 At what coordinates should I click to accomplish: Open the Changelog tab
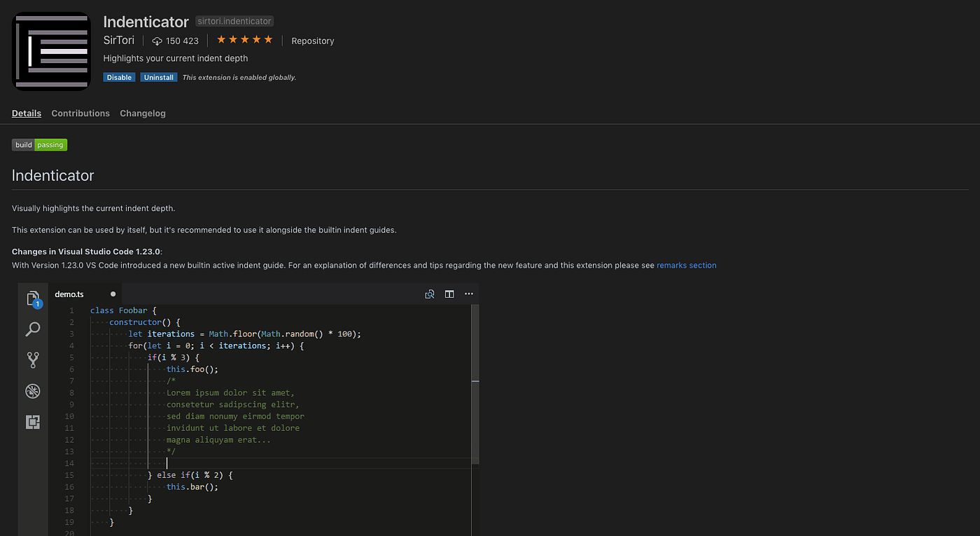142,113
